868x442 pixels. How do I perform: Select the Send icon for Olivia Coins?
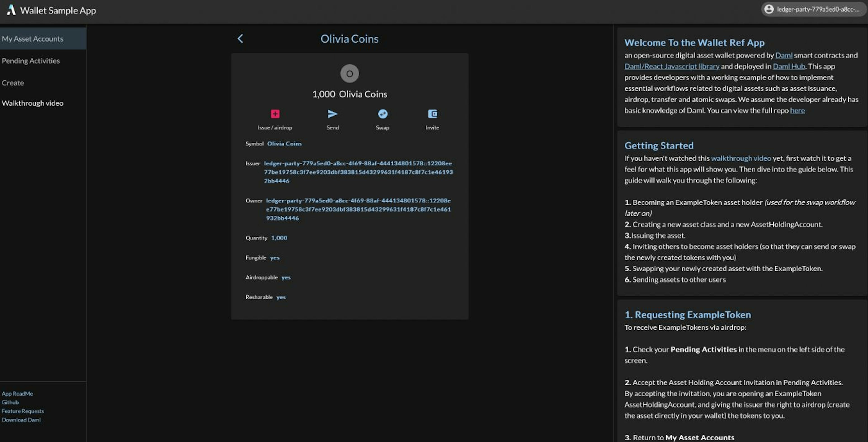tap(333, 114)
